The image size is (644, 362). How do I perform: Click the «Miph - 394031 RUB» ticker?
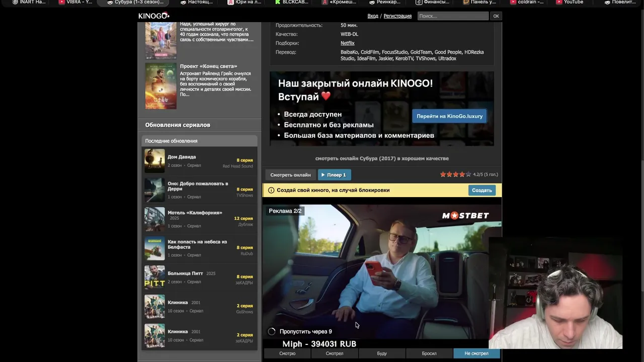(319, 344)
